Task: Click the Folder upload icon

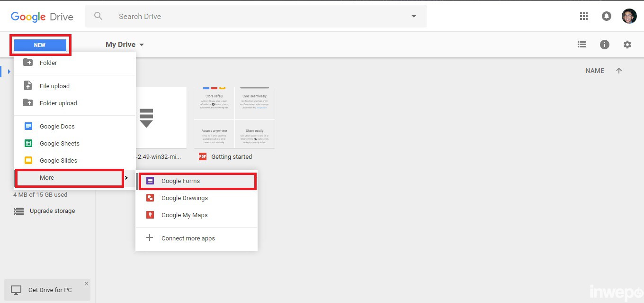Action: 28,103
